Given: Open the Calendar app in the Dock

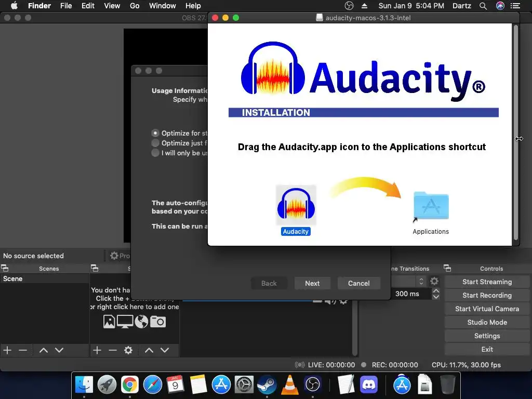Looking at the screenshot, I should [176, 385].
